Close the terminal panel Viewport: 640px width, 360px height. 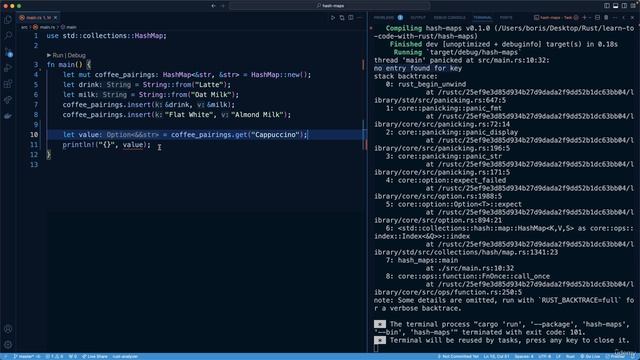pyautogui.click(x=632, y=18)
